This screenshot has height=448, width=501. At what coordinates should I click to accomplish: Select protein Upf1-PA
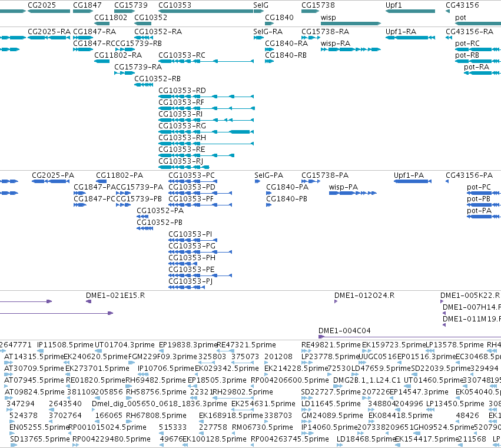point(413,181)
